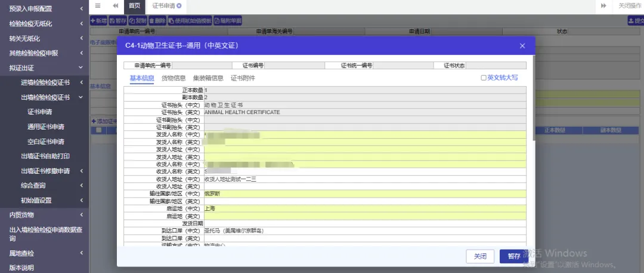Enable the 英文转大写 checkbox
The image size is (644, 273).
click(484, 78)
